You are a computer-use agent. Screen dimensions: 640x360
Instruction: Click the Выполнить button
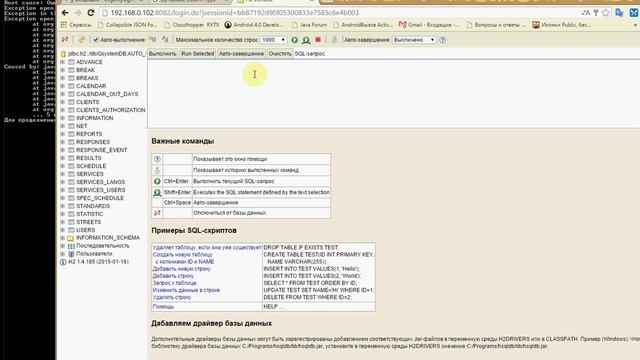click(x=162, y=53)
